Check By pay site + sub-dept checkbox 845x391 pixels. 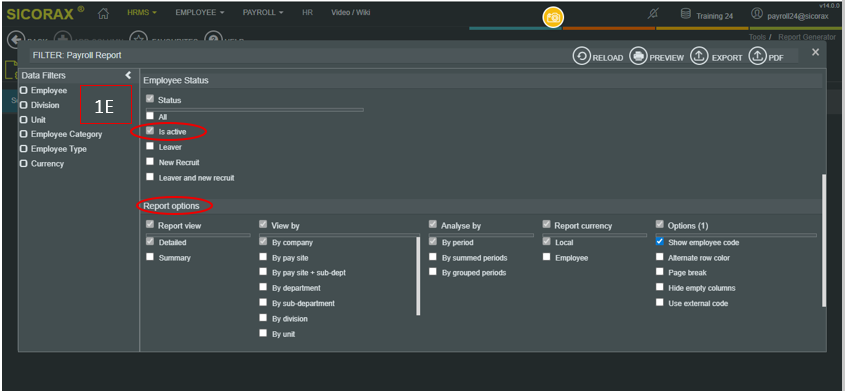click(x=263, y=272)
